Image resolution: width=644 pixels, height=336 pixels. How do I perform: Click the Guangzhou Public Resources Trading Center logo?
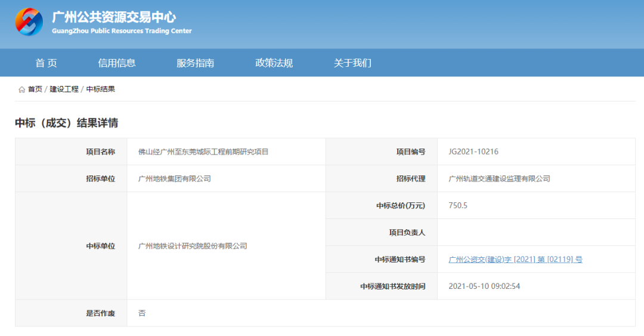(29, 22)
